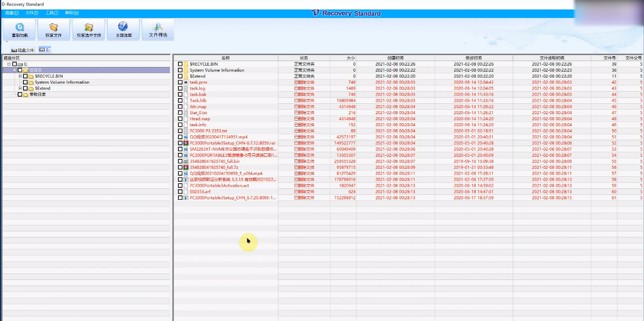644x321 pixels.
Task: Click the icon beside the SM2263XT-NVME file
Action: point(186,149)
